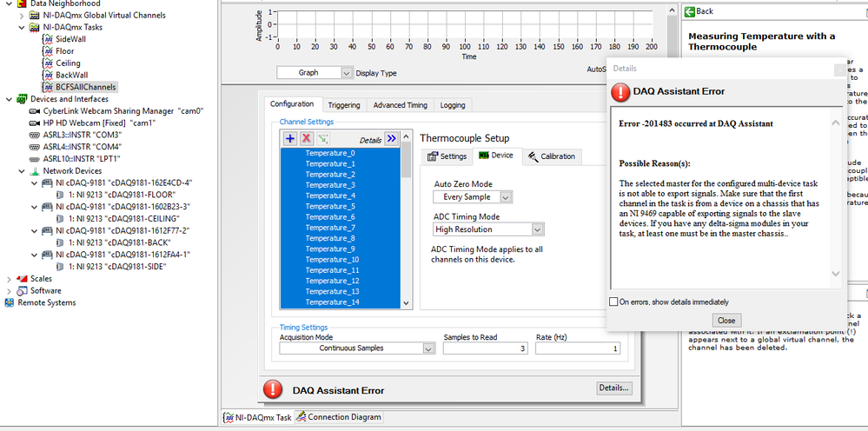The width and height of the screenshot is (868, 431).
Task: Click the Software icon in tree
Action: coord(22,290)
